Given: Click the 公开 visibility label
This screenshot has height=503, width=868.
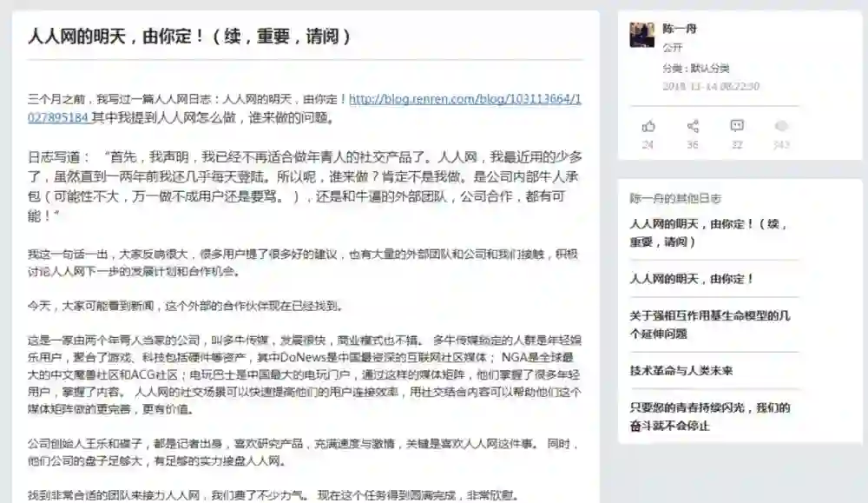Looking at the screenshot, I should [673, 48].
